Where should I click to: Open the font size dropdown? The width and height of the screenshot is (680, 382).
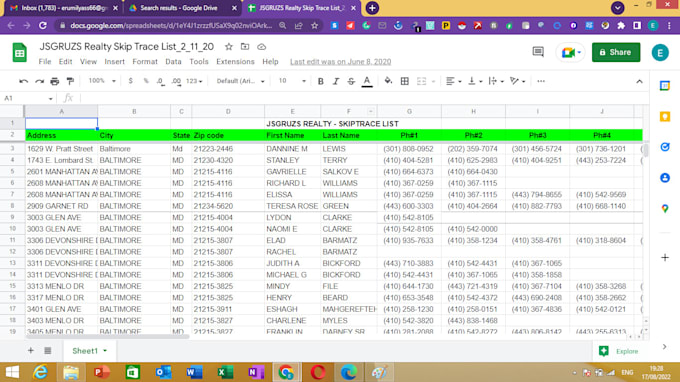click(x=292, y=81)
